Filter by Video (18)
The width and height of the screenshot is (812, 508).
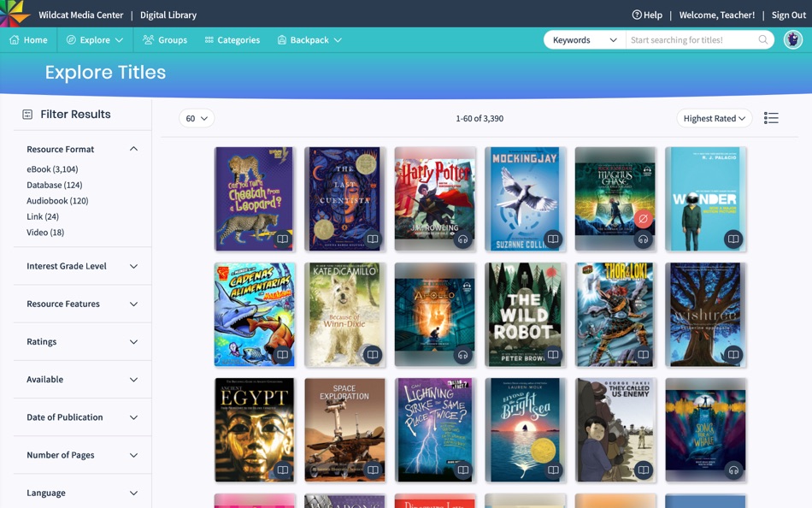point(45,233)
